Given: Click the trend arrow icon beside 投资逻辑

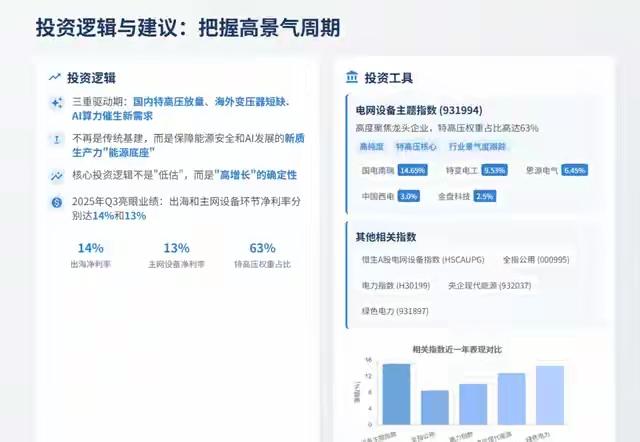Looking at the screenshot, I should click(x=55, y=77).
